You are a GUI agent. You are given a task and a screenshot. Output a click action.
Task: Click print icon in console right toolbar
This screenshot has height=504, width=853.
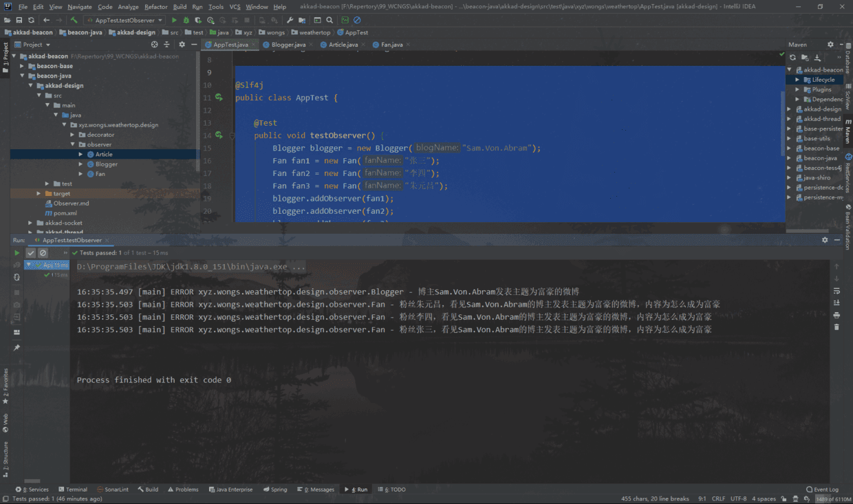836,314
